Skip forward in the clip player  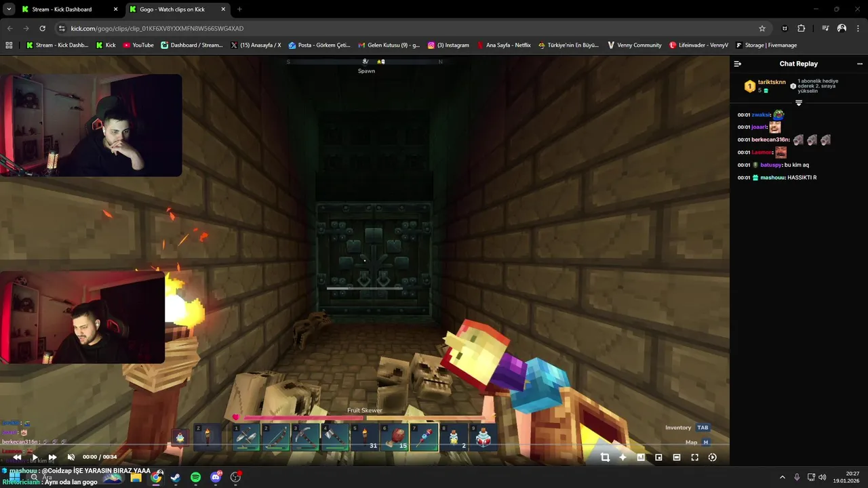coord(52,457)
